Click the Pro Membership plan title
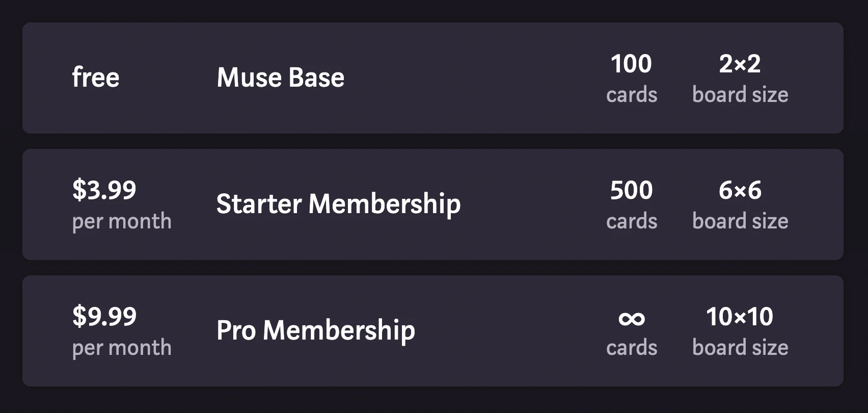Viewport: 868px width, 413px height. click(x=316, y=330)
